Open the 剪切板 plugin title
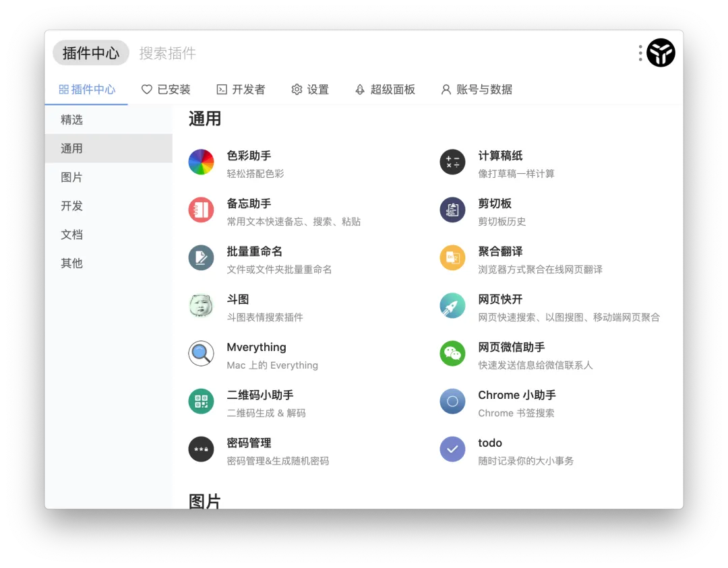728x568 pixels. pyautogui.click(x=495, y=203)
